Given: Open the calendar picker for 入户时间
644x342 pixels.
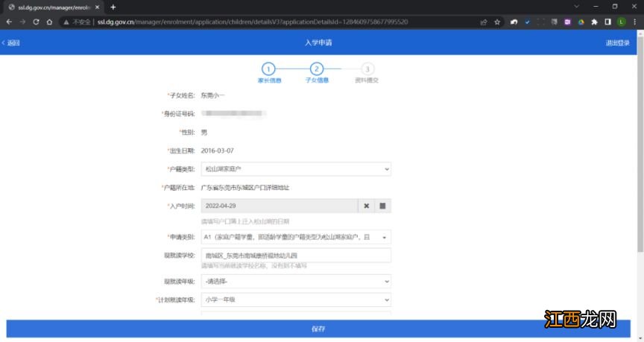Looking at the screenshot, I should pyautogui.click(x=383, y=206).
